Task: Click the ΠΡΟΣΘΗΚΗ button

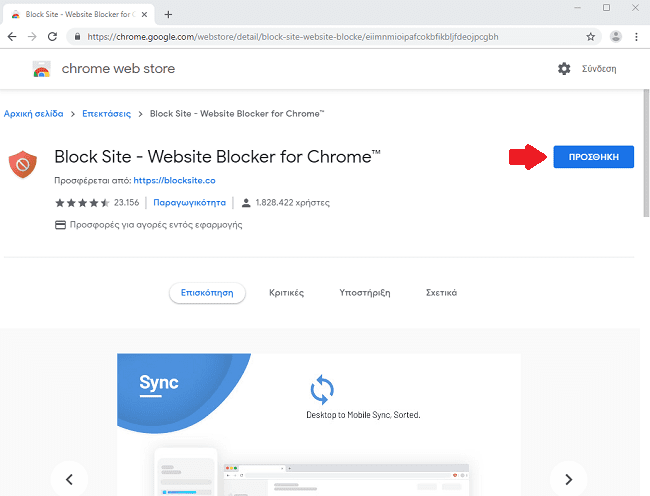Action: click(x=594, y=157)
